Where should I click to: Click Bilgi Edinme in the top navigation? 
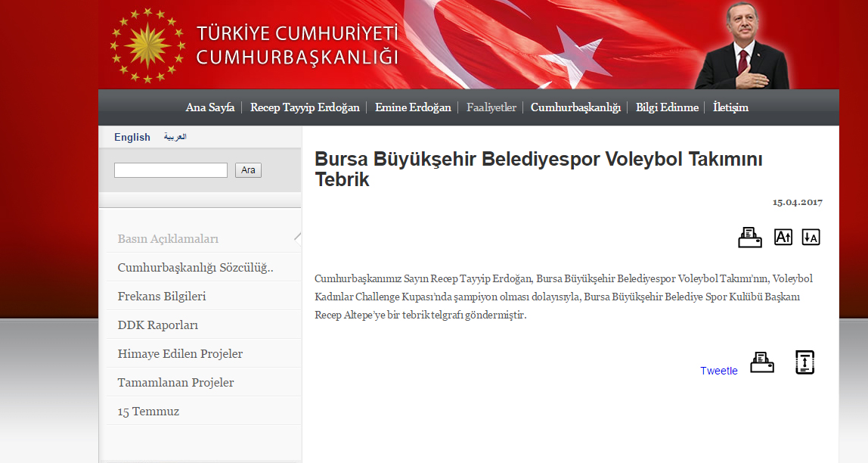click(667, 107)
